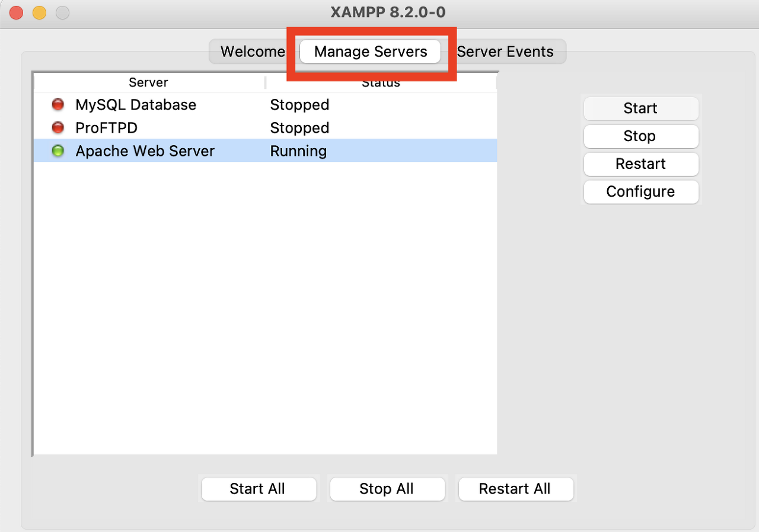
Task: Start All servers
Action: click(x=259, y=489)
